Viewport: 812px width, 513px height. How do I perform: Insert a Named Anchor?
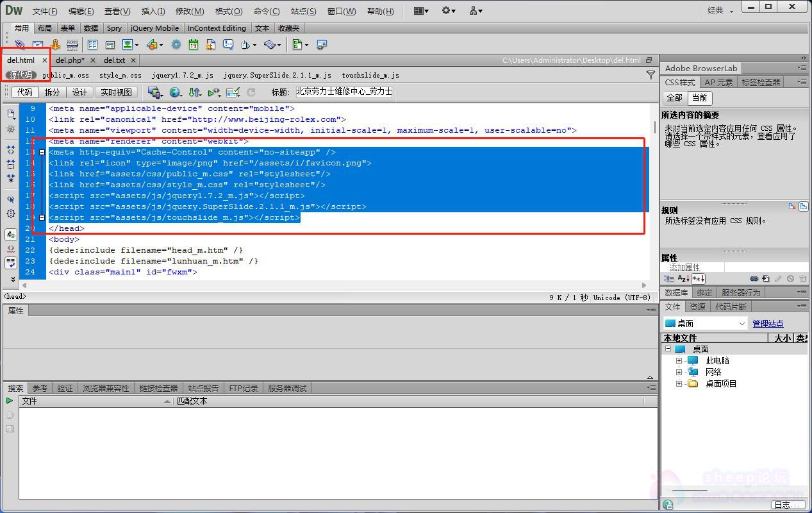pyautogui.click(x=55, y=44)
